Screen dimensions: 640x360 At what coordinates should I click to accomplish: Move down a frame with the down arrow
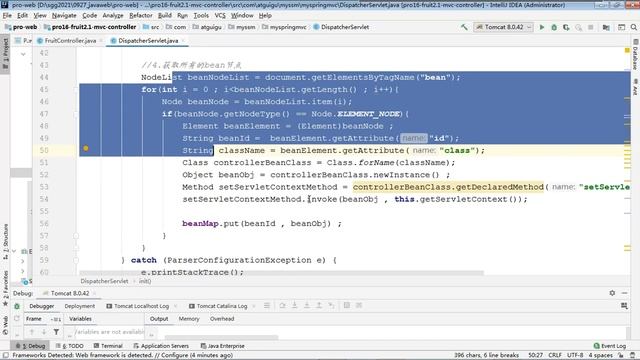[44, 332]
